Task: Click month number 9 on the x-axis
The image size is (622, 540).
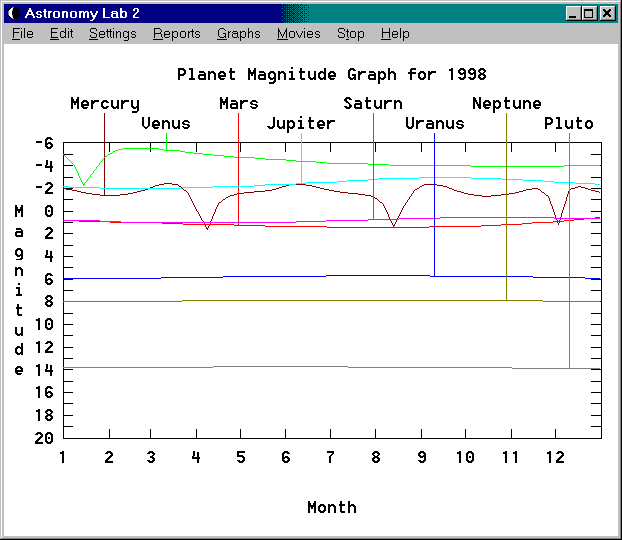Action: tap(422, 457)
